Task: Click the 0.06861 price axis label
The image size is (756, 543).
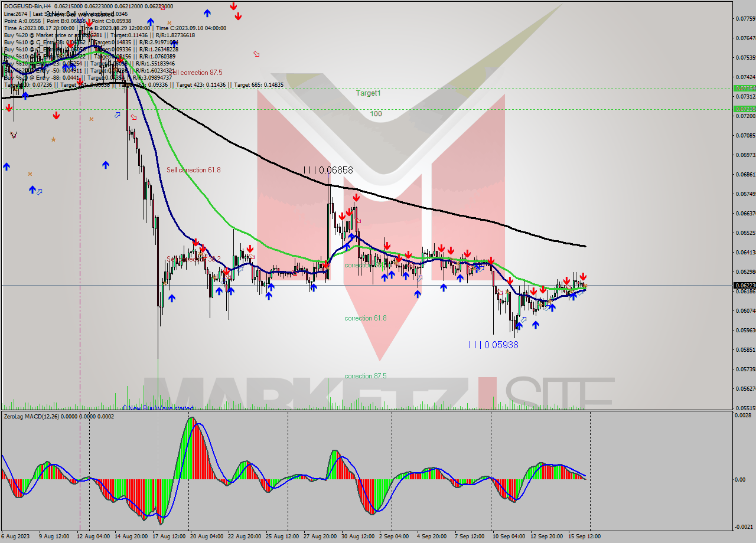Action: click(745, 174)
